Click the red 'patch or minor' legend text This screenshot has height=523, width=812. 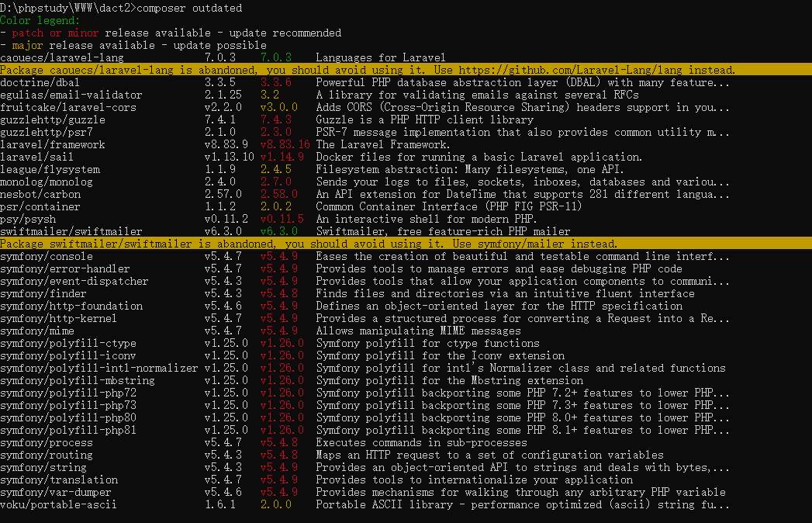55,33
